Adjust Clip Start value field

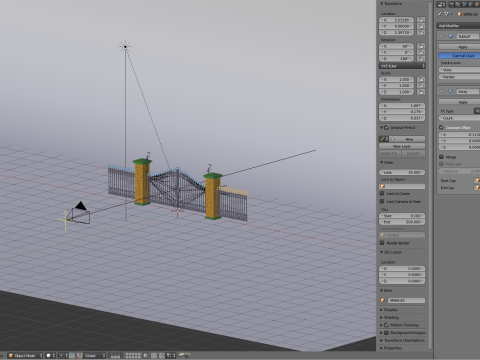pos(402,216)
